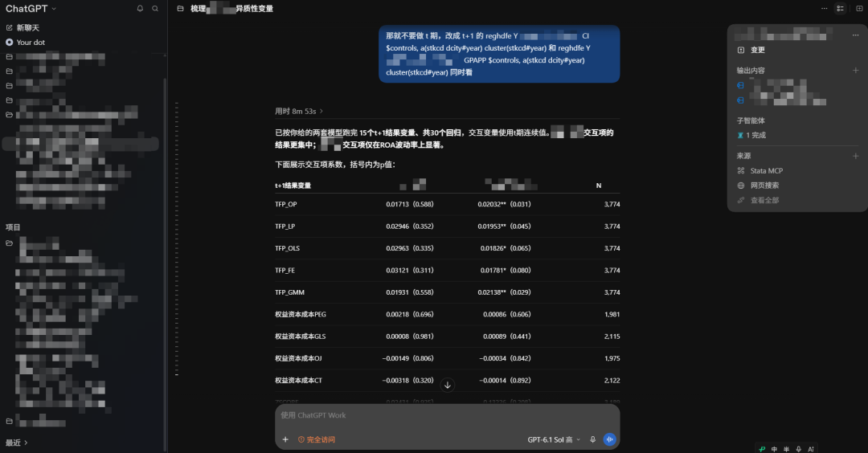868x453 pixels.
Task: Click the N column header
Action: point(599,186)
